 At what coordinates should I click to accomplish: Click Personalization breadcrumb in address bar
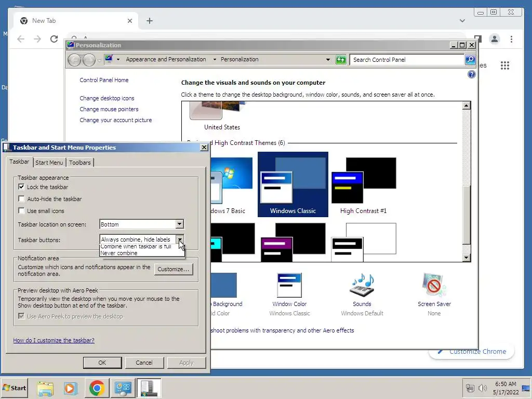click(x=240, y=59)
